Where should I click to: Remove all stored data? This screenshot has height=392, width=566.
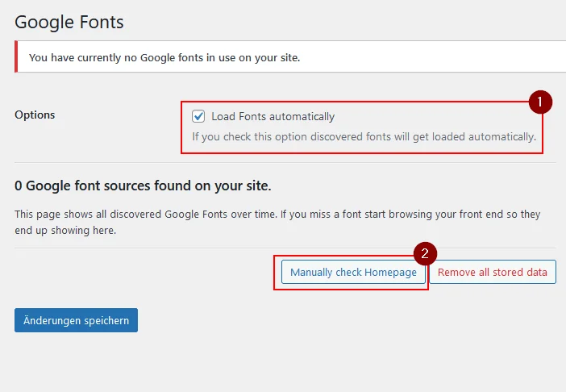tap(493, 272)
